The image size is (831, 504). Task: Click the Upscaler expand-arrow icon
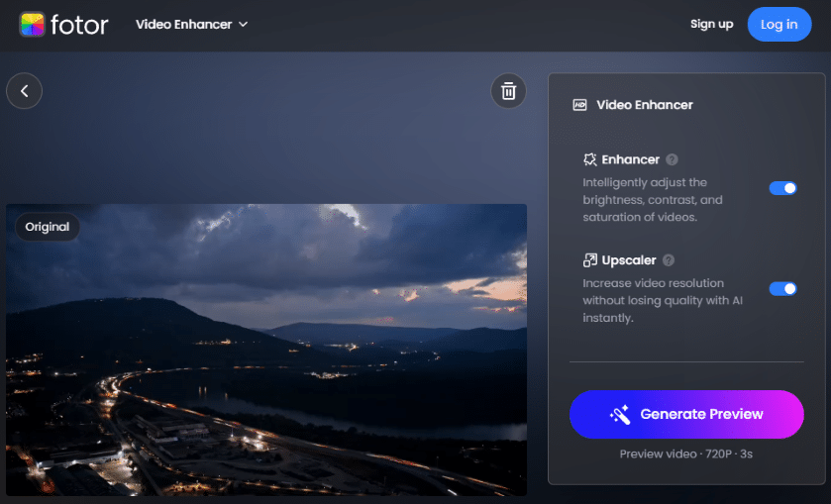pos(589,260)
